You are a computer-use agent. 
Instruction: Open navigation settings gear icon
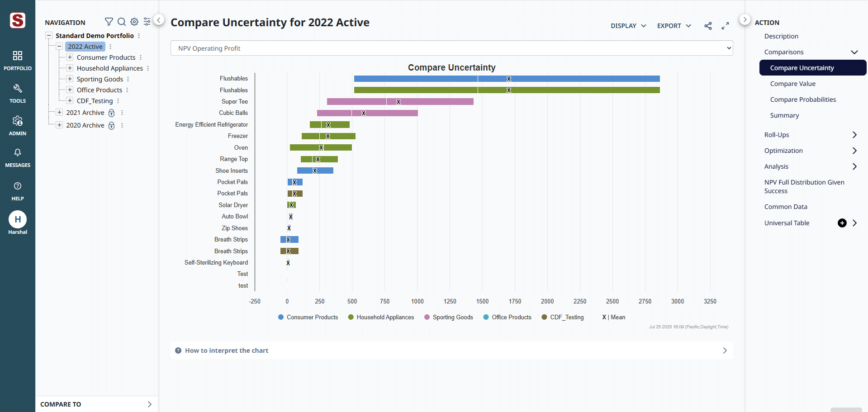click(x=134, y=22)
